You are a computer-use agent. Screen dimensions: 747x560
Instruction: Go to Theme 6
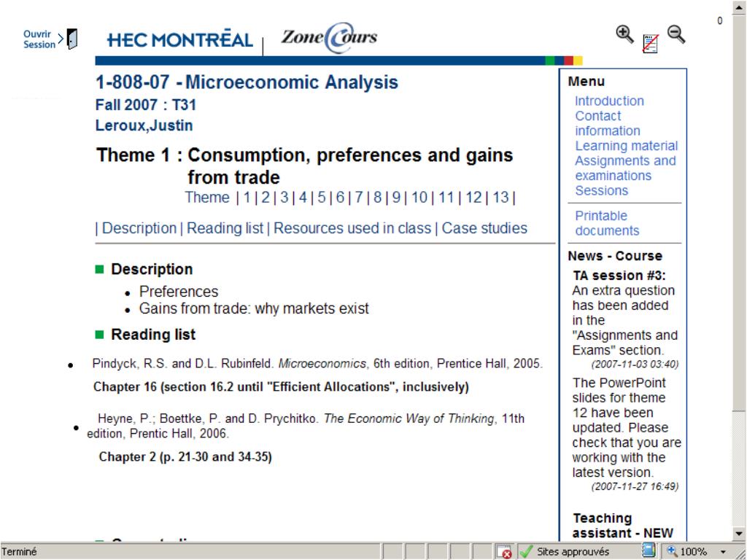point(340,197)
